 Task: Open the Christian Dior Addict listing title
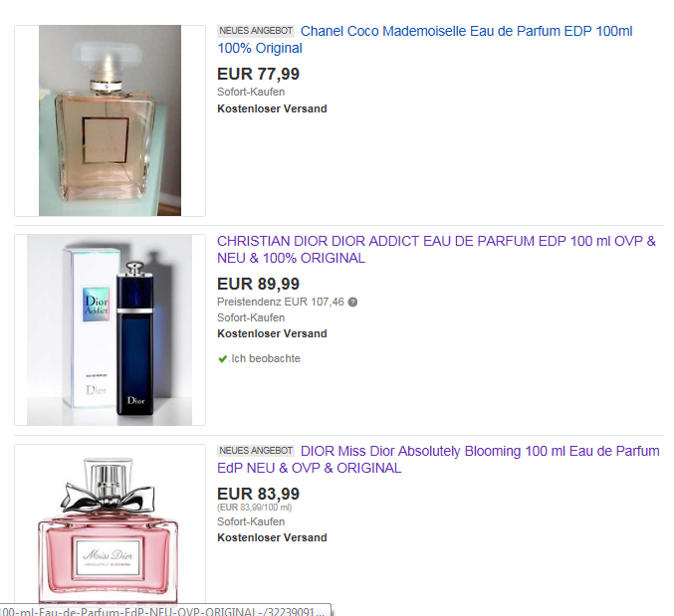point(436,250)
